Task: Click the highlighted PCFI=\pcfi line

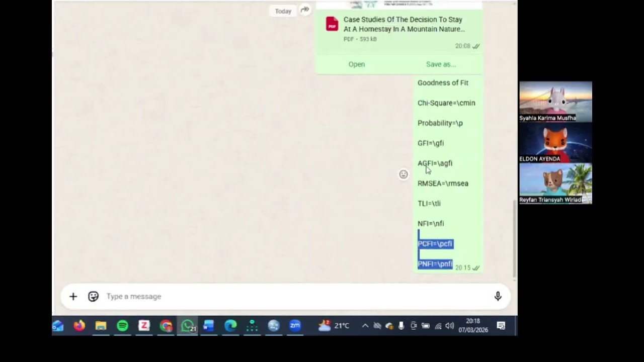Action: 435,244
